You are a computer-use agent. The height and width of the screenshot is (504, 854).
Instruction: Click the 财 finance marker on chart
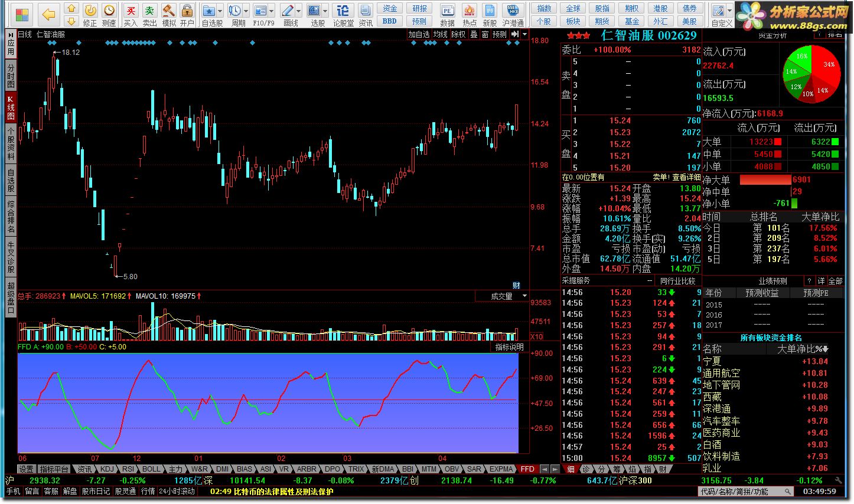point(516,285)
